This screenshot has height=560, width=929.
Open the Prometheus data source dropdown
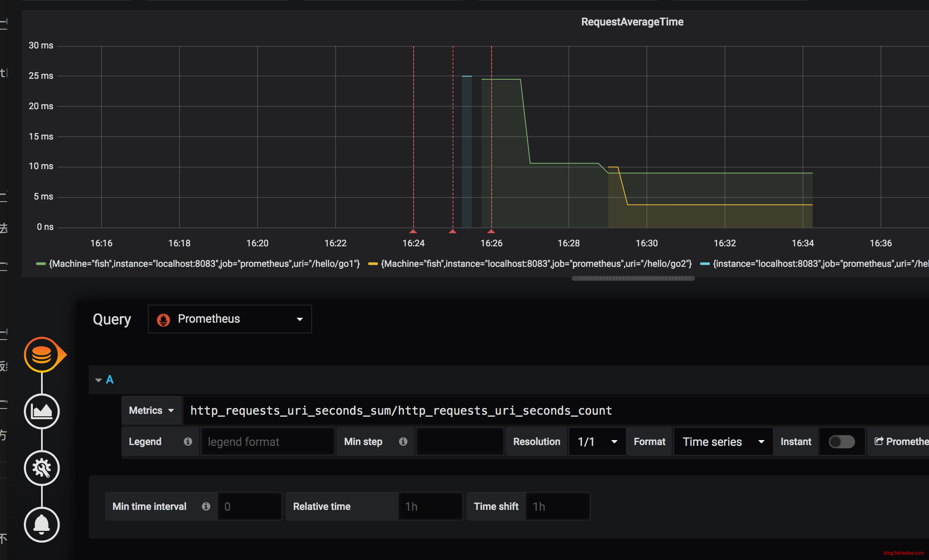click(x=230, y=319)
